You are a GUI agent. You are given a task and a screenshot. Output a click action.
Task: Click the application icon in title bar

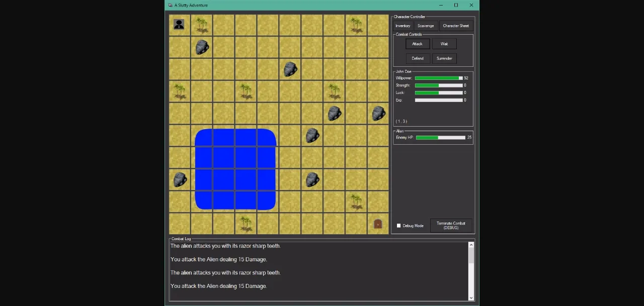pyautogui.click(x=170, y=5)
